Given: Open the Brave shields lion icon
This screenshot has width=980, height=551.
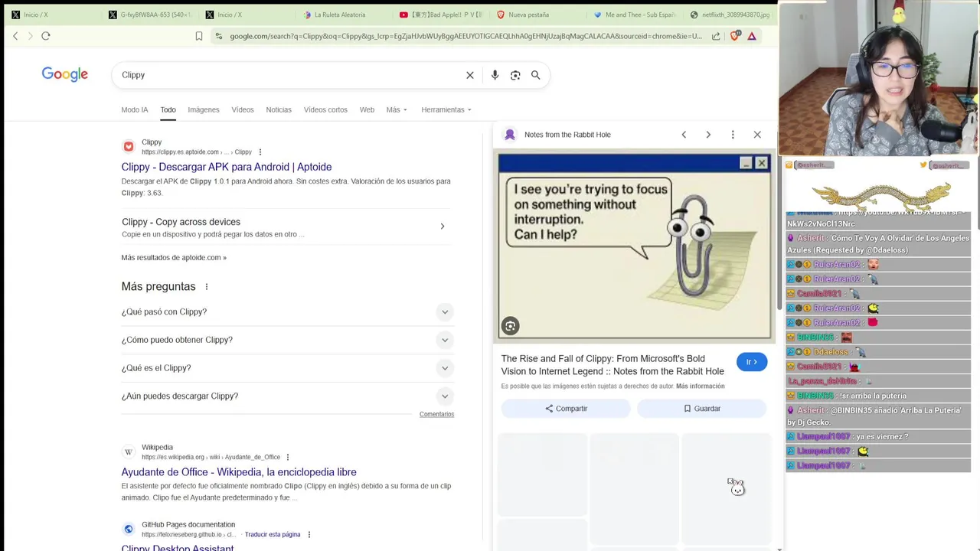Looking at the screenshot, I should 735,36.
